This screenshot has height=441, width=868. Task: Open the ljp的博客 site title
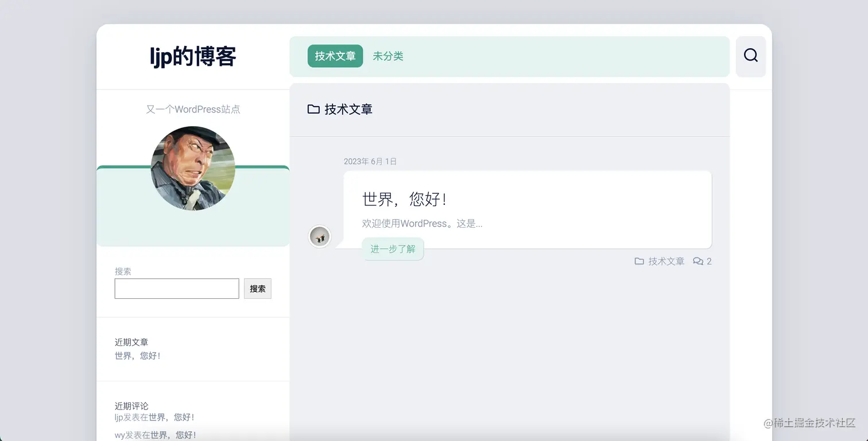(x=193, y=57)
